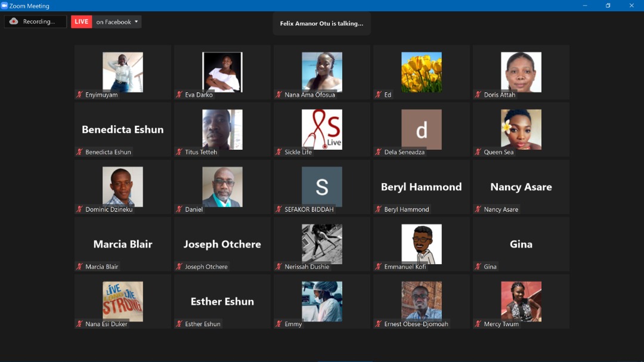644x362 pixels.
Task: Click muted mic icon beside Eva Darko
Action: tap(179, 94)
